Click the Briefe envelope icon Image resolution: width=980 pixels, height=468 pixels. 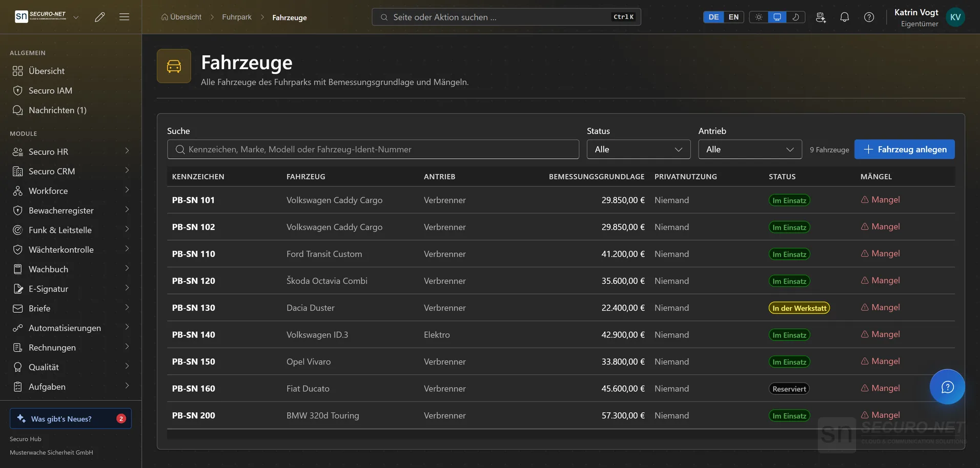[18, 308]
